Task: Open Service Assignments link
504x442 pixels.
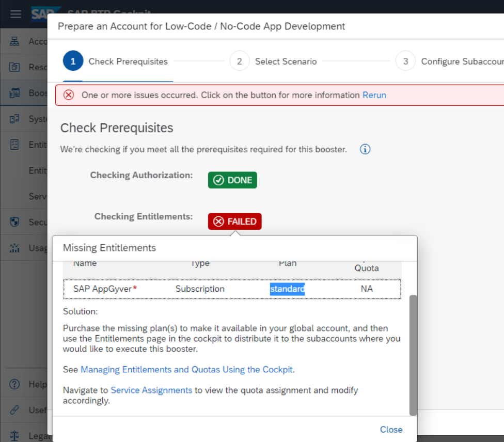Action: coord(151,390)
